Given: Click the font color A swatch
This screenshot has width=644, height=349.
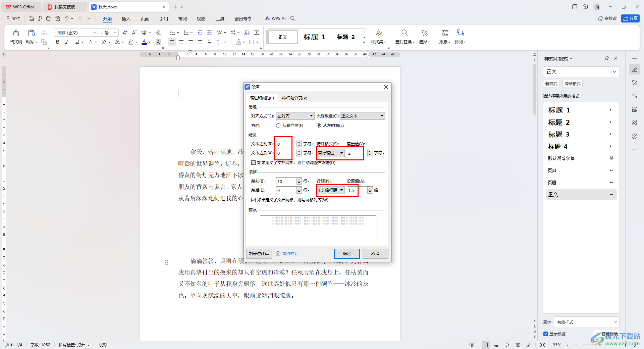Looking at the screenshot, I should pos(144,42).
